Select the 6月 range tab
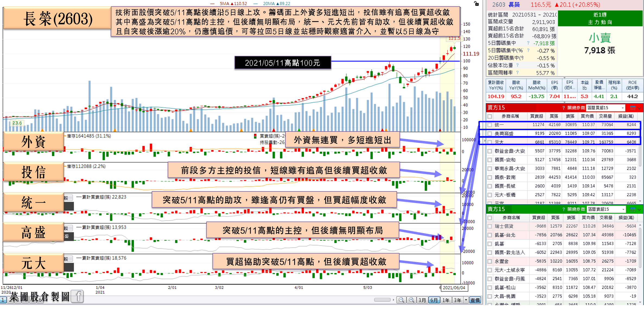The image size is (644, 311). point(434,300)
